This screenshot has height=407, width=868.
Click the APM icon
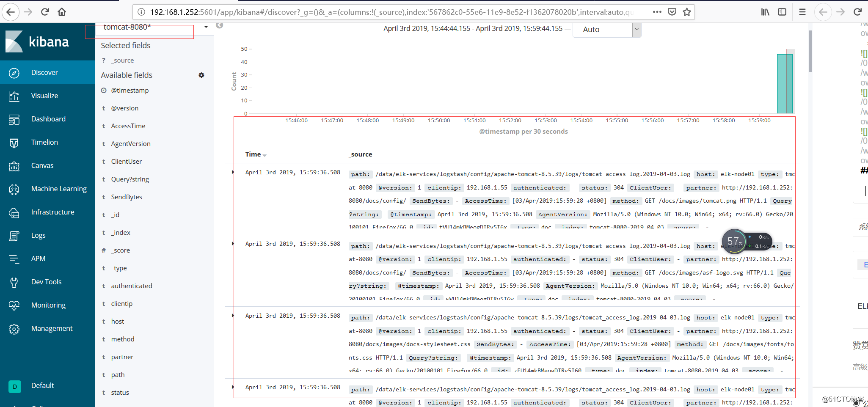pos(14,259)
